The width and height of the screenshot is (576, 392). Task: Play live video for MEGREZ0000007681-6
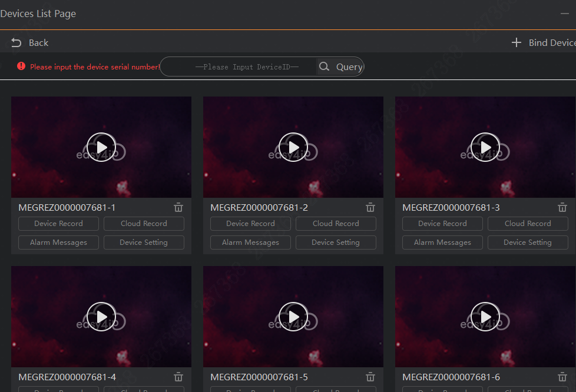point(485,317)
